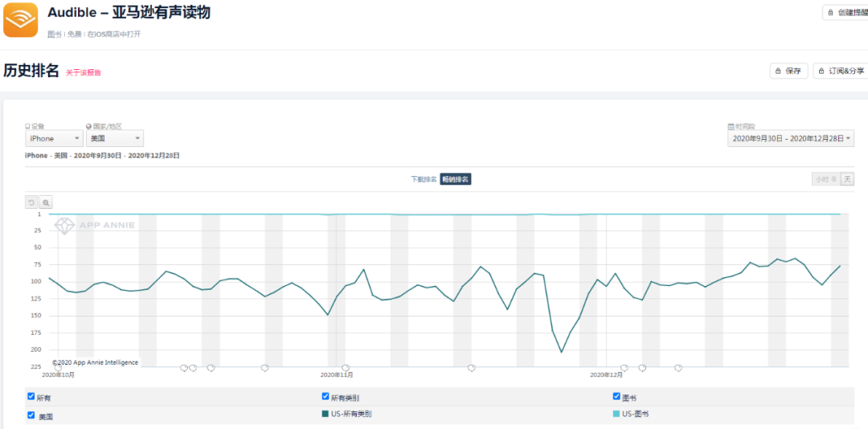
Task: Click the event bubble marker near 2020年11月
Action: coord(346,368)
